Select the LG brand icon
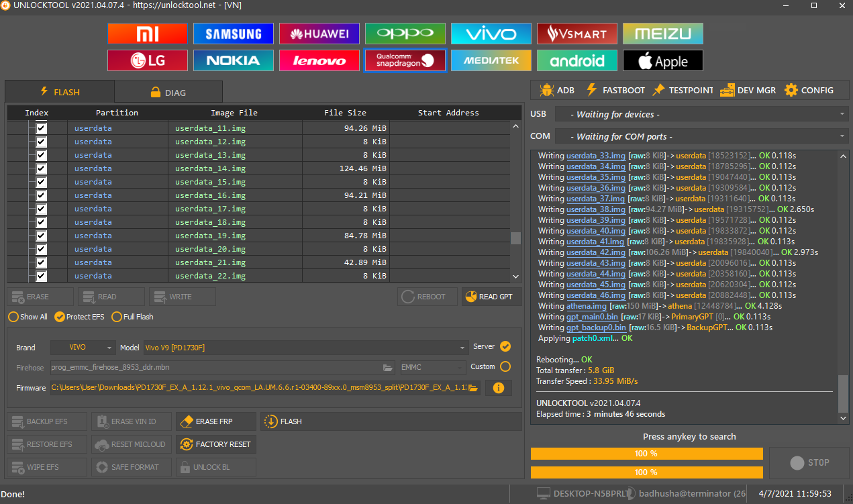This screenshot has width=853, height=504. [x=148, y=60]
